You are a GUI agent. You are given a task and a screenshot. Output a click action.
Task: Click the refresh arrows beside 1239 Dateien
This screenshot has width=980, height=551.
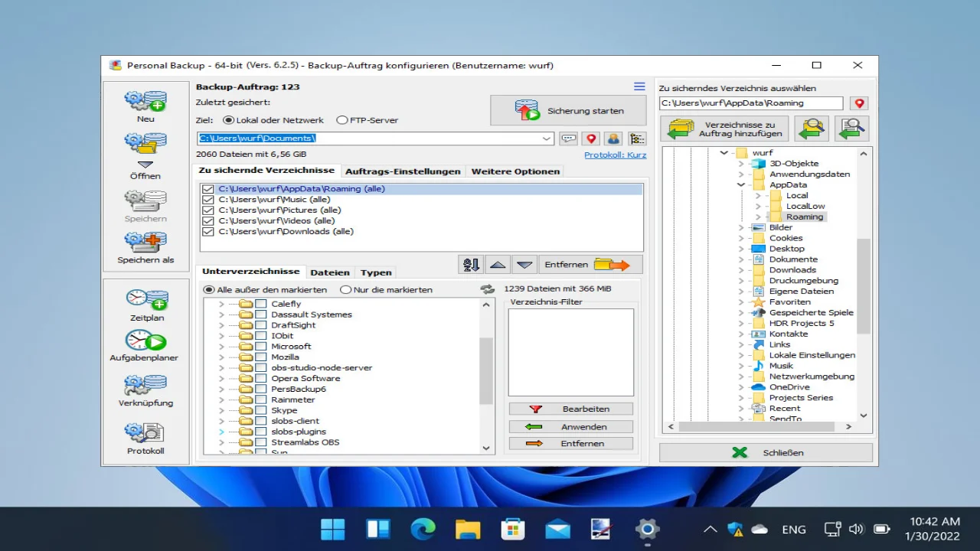[x=488, y=289]
